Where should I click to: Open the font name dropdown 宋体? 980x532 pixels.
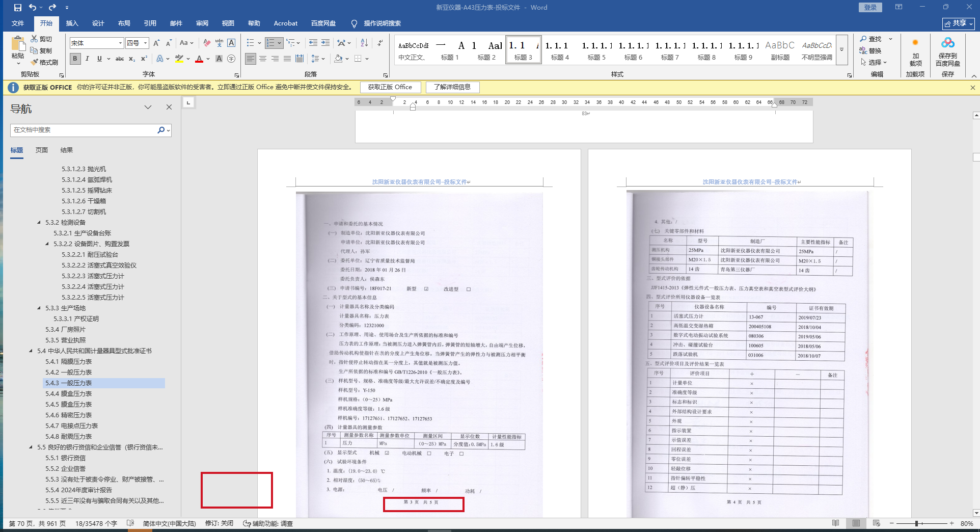(x=120, y=43)
